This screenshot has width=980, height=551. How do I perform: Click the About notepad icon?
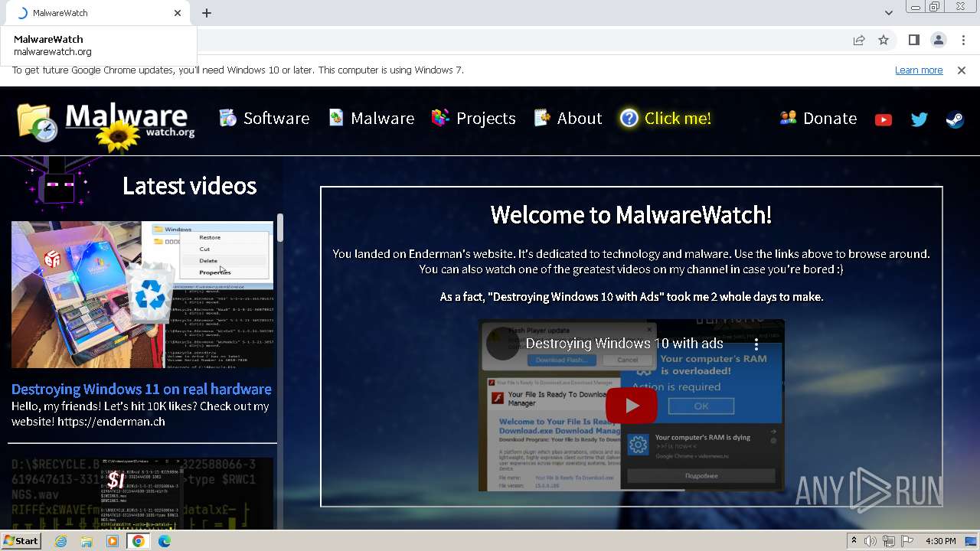point(542,117)
